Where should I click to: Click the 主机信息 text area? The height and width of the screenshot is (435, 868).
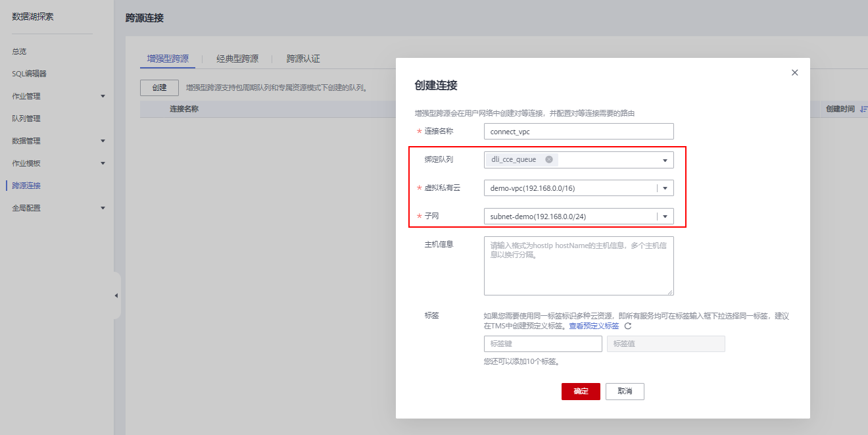[x=579, y=266]
